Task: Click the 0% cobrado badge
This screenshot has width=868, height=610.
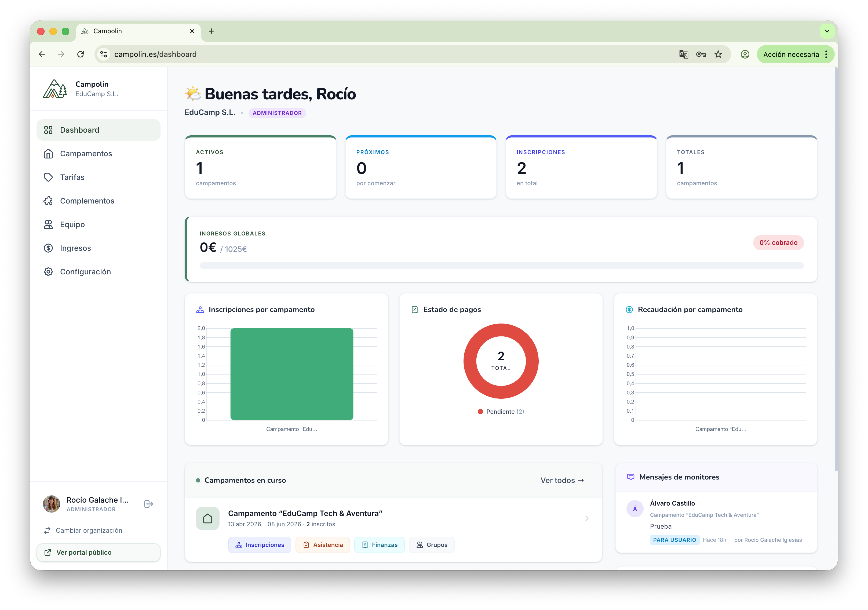Action: (778, 243)
